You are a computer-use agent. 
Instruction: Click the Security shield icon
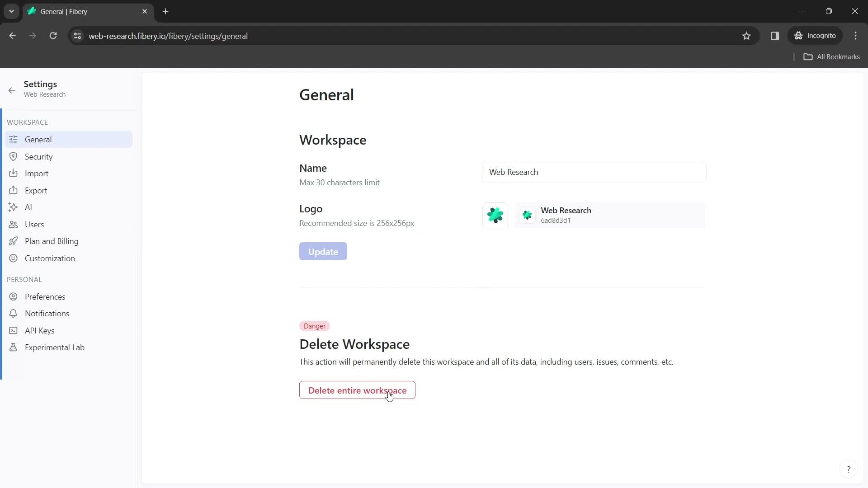(x=13, y=156)
